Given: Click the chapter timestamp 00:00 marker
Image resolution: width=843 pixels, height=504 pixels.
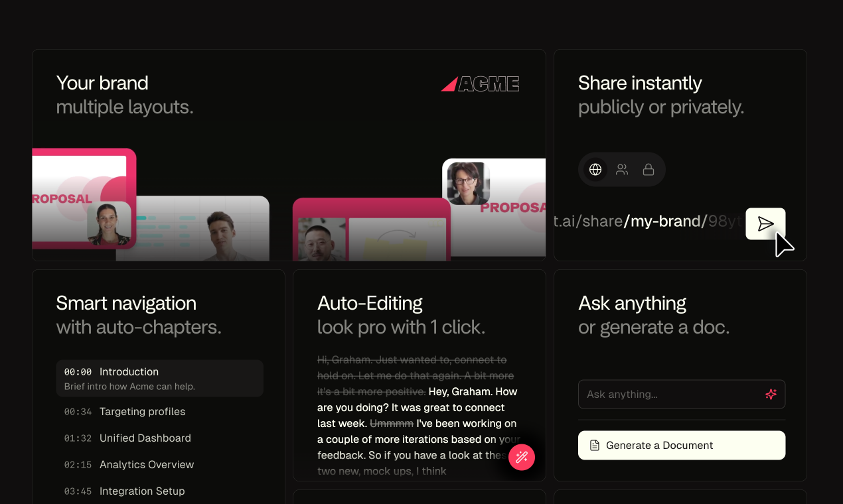Looking at the screenshot, I should pyautogui.click(x=77, y=371).
